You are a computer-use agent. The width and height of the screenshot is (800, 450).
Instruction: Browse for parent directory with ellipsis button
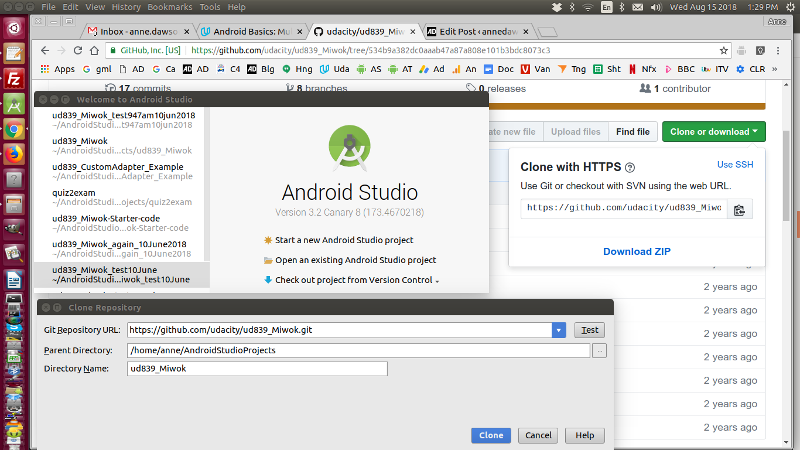click(x=599, y=351)
